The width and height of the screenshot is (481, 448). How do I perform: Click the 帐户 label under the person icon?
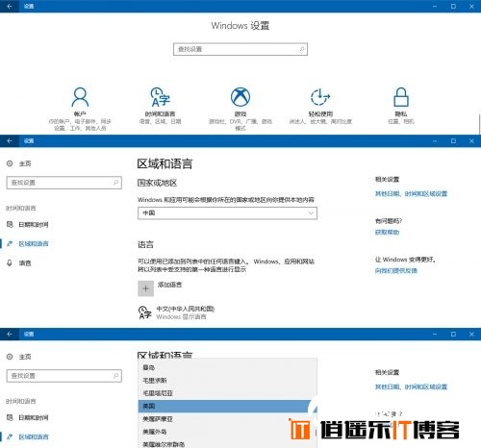80,113
